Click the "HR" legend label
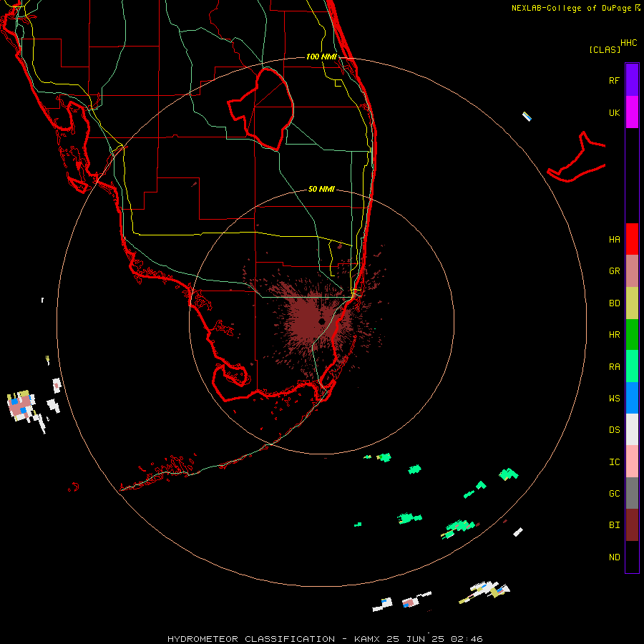 [614, 335]
